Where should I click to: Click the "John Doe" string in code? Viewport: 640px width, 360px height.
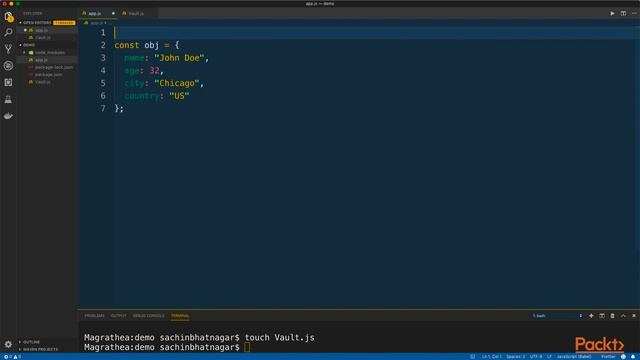click(x=179, y=58)
